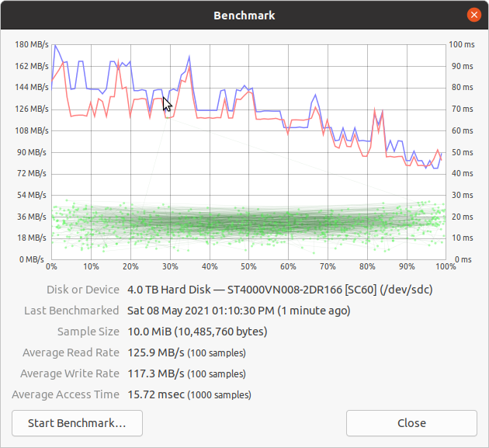Click the 18 MB/s axis label
The image size is (489, 448).
tap(32, 238)
